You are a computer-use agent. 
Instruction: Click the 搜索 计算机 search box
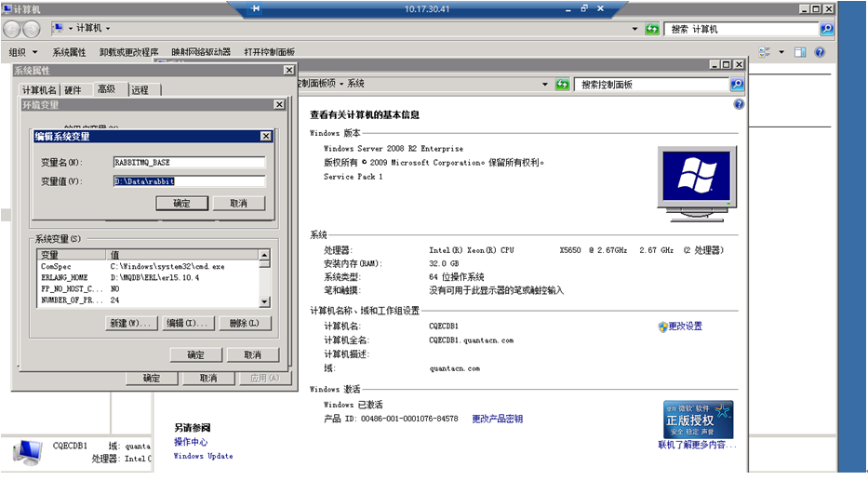(741, 29)
